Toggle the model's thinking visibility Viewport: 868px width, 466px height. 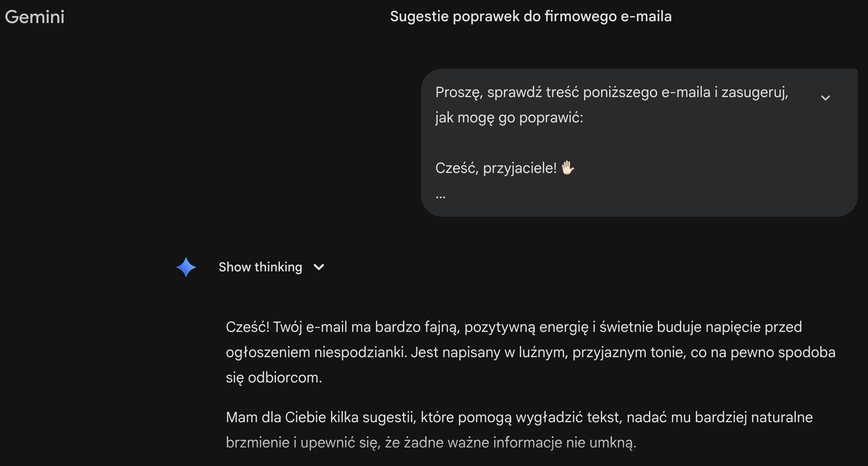point(261,267)
